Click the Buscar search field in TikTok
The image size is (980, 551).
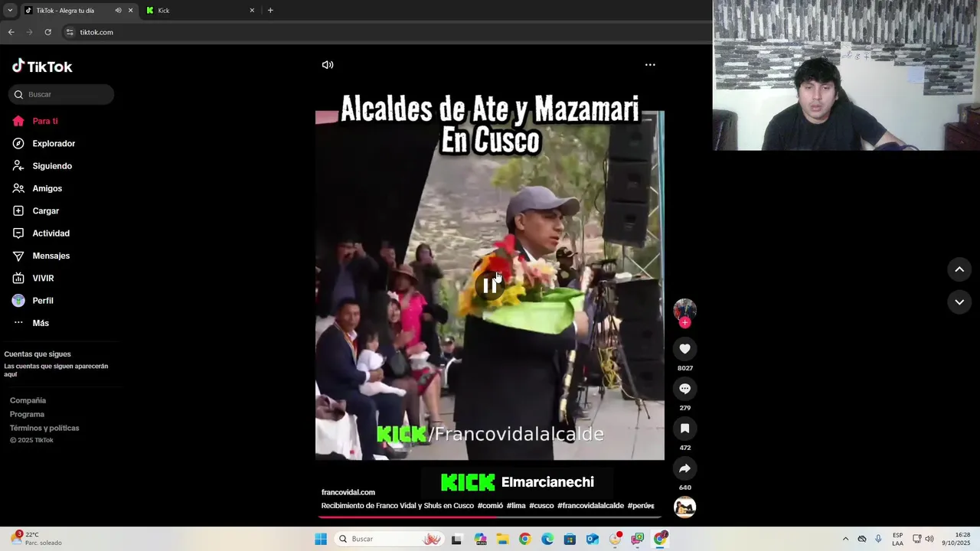[61, 94]
